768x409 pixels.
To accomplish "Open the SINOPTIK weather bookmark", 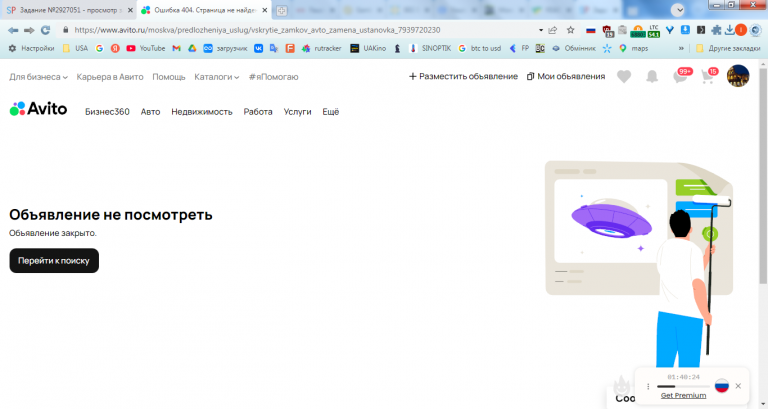I will tap(430, 48).
